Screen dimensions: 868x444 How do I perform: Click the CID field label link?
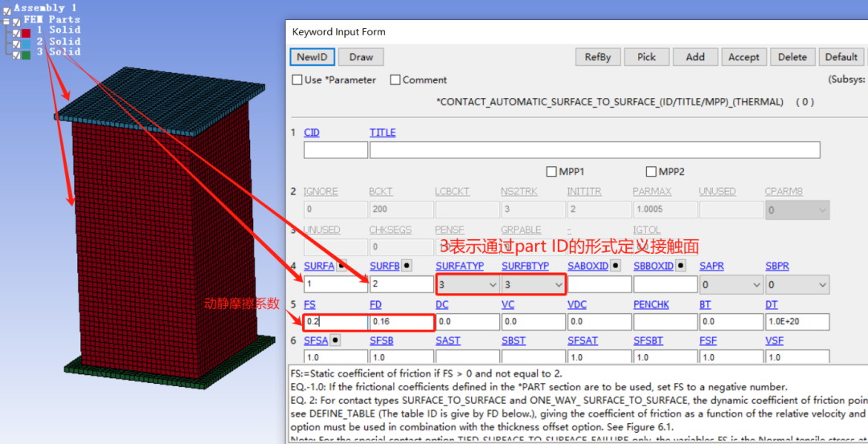(312, 132)
